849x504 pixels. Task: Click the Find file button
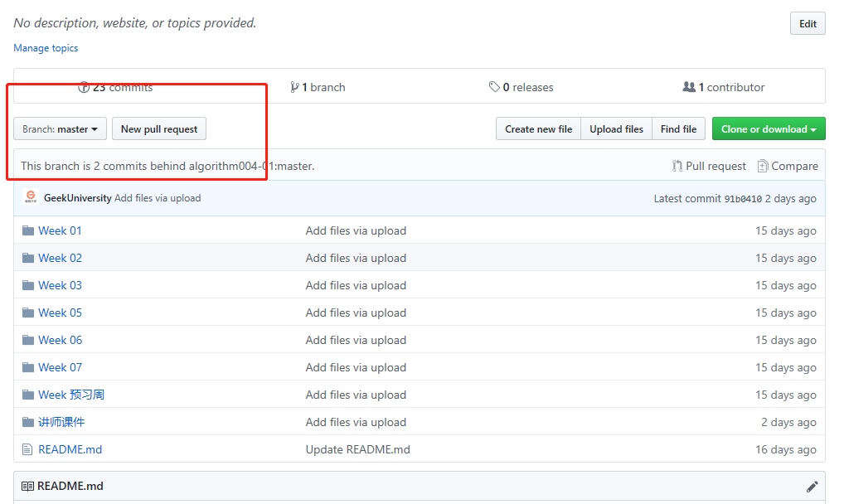coord(678,129)
